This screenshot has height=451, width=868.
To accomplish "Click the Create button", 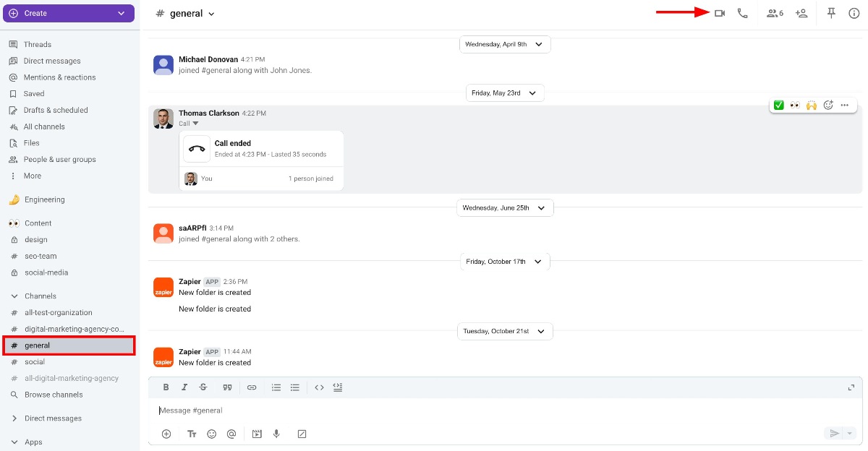I will [69, 13].
